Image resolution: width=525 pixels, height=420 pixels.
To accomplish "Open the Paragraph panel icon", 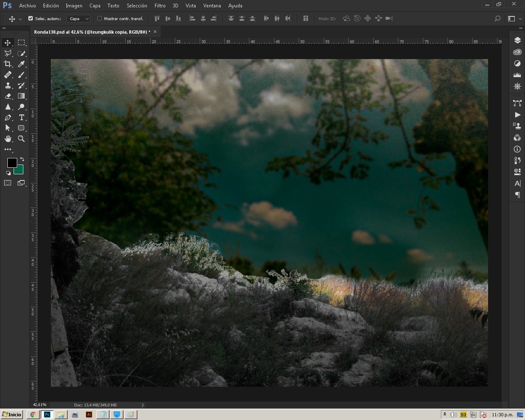I will tap(517, 195).
